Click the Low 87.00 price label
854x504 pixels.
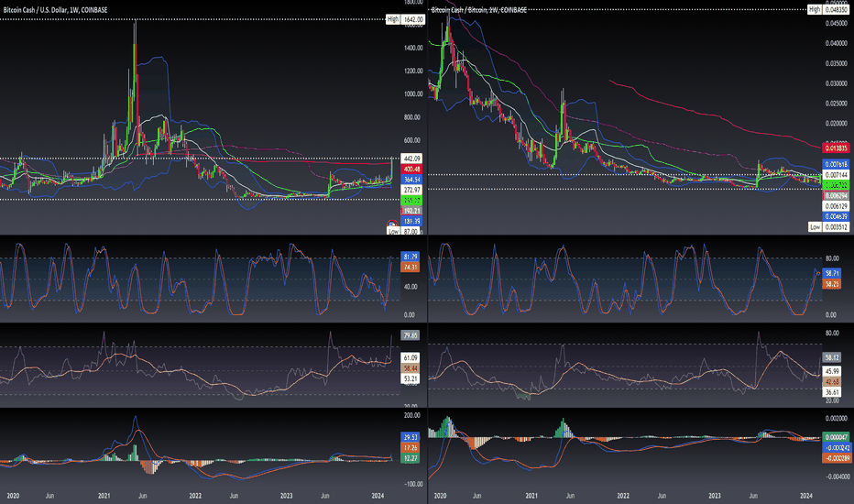(403, 231)
